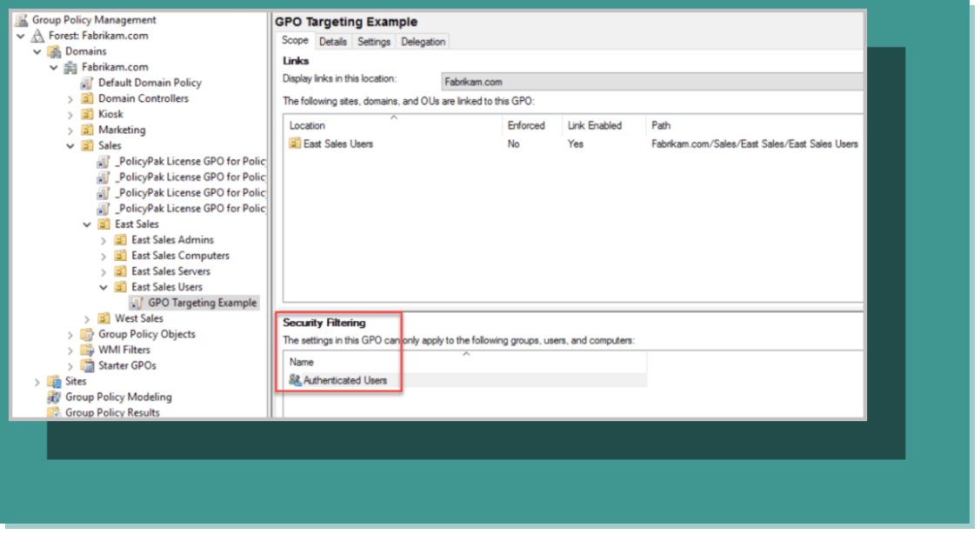
Task: Switch to the Delegation tab
Action: pyautogui.click(x=423, y=41)
